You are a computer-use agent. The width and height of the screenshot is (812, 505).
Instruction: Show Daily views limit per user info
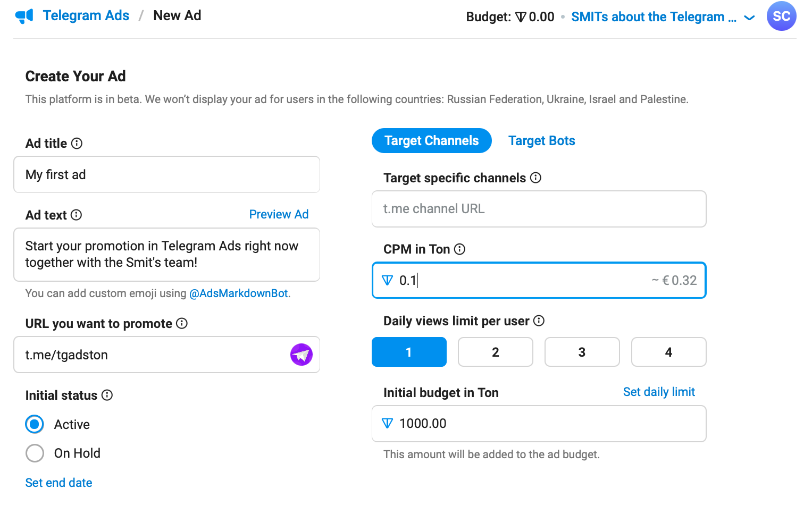point(539,321)
